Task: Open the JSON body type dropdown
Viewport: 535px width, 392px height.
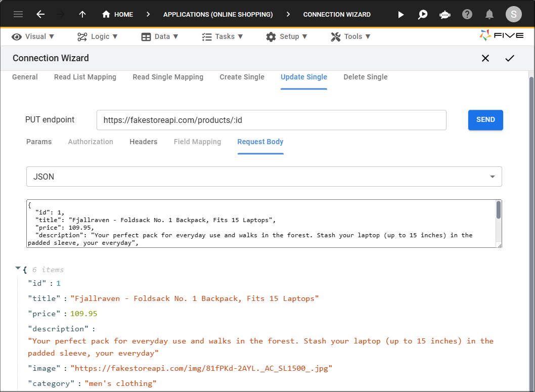Action: click(x=264, y=177)
